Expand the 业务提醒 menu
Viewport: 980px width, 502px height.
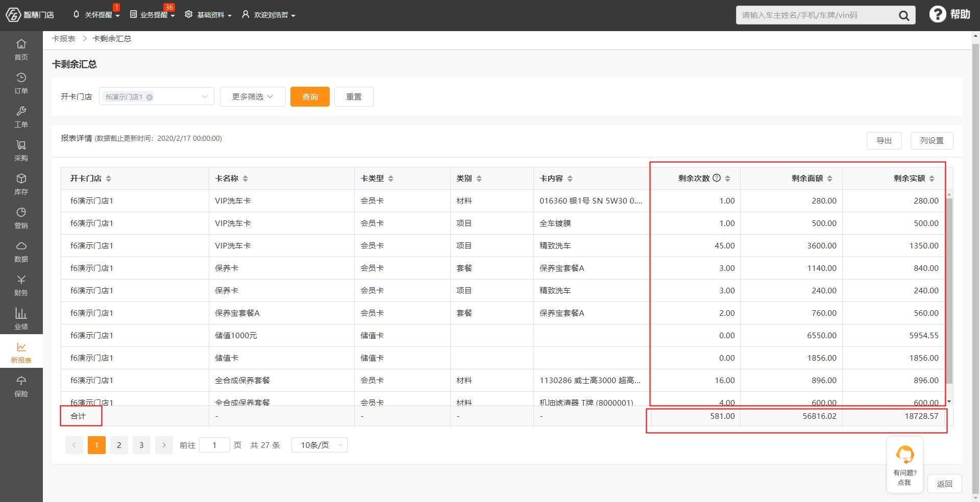tap(153, 15)
